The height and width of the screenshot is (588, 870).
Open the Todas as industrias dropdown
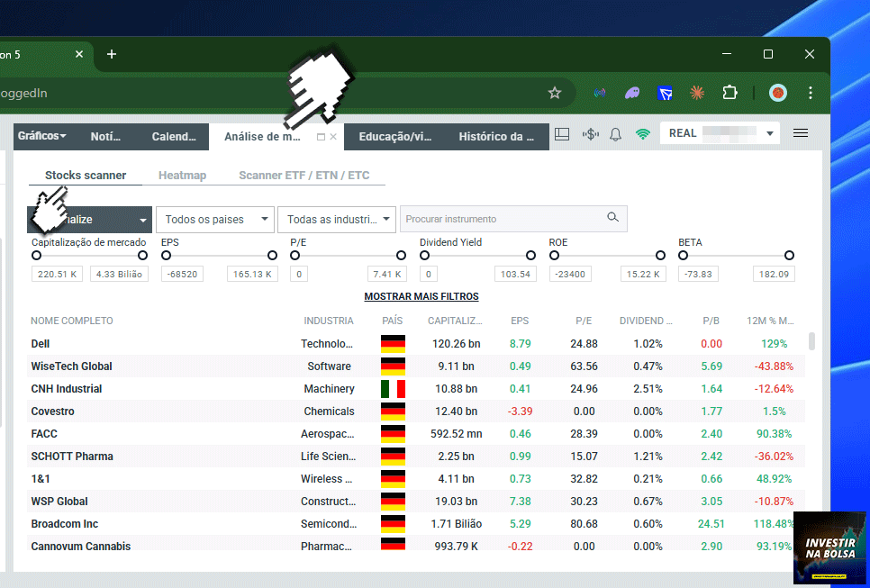[337, 219]
